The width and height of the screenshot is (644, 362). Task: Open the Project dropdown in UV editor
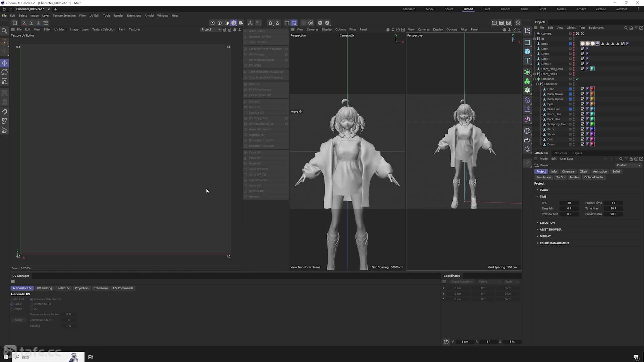click(x=211, y=29)
